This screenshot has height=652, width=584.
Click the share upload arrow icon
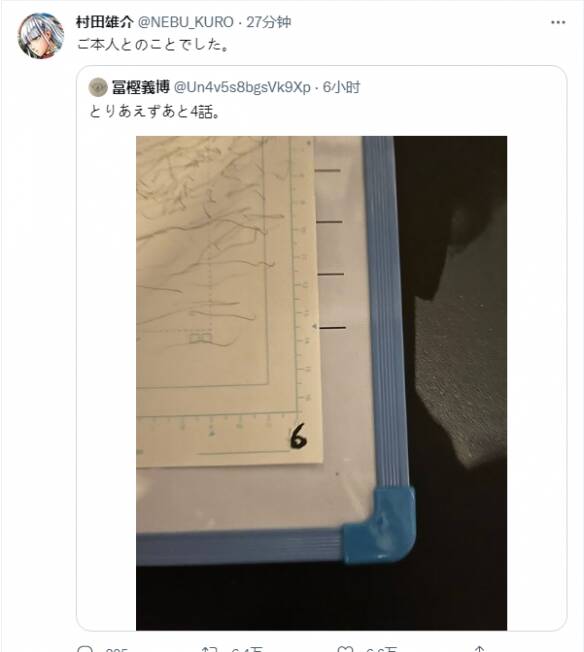pos(480,649)
